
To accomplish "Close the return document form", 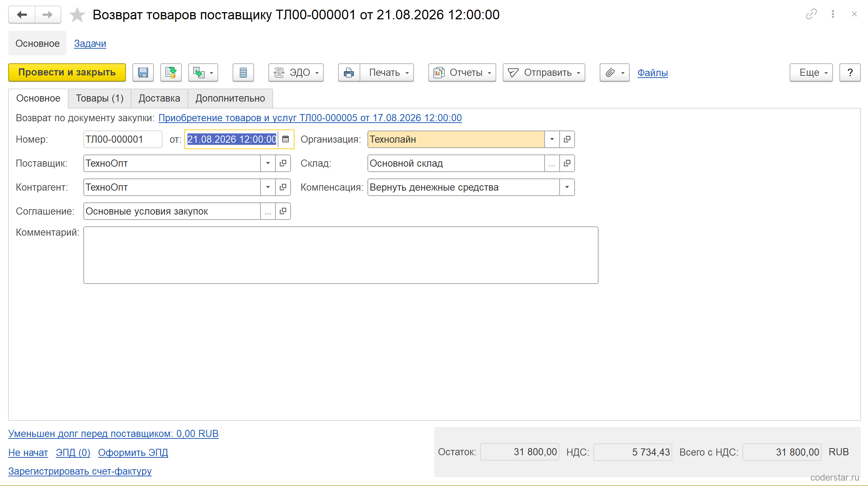I will click(854, 14).
